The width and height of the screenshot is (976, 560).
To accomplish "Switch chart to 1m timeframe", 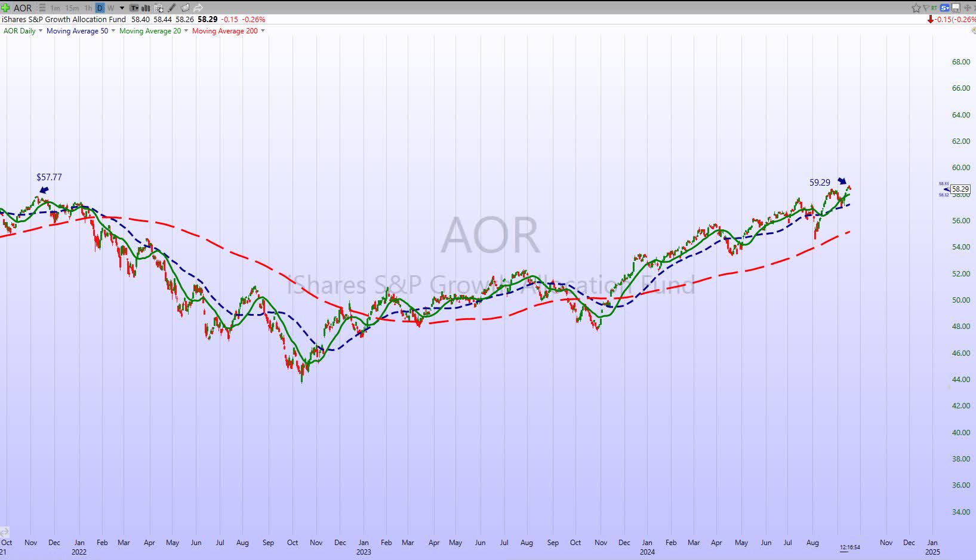I will click(55, 8).
